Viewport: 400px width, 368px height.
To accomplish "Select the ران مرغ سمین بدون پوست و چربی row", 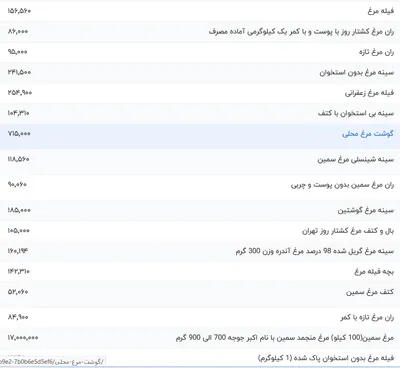I will tap(200, 187).
